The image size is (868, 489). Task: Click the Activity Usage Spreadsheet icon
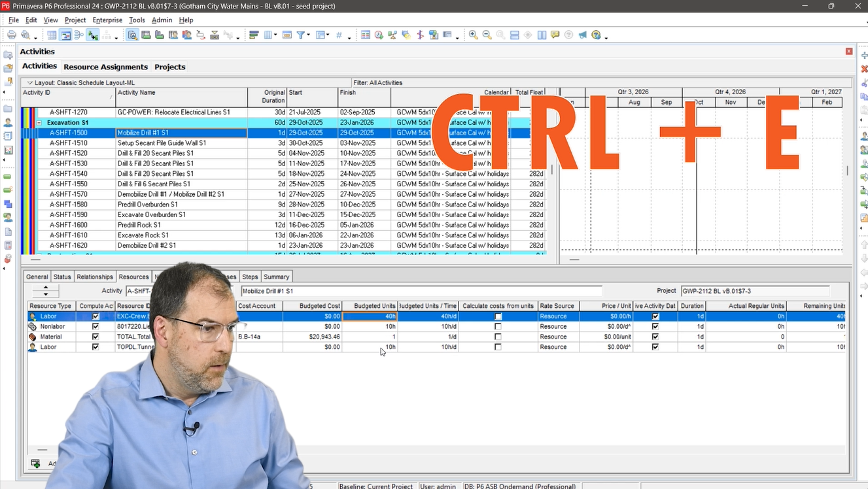pos(145,35)
